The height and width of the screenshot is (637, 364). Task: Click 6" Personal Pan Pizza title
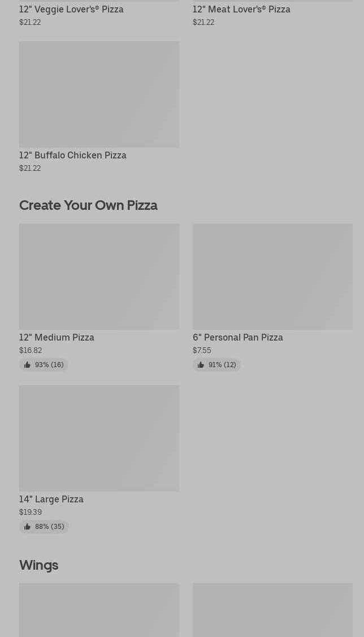[x=238, y=337]
